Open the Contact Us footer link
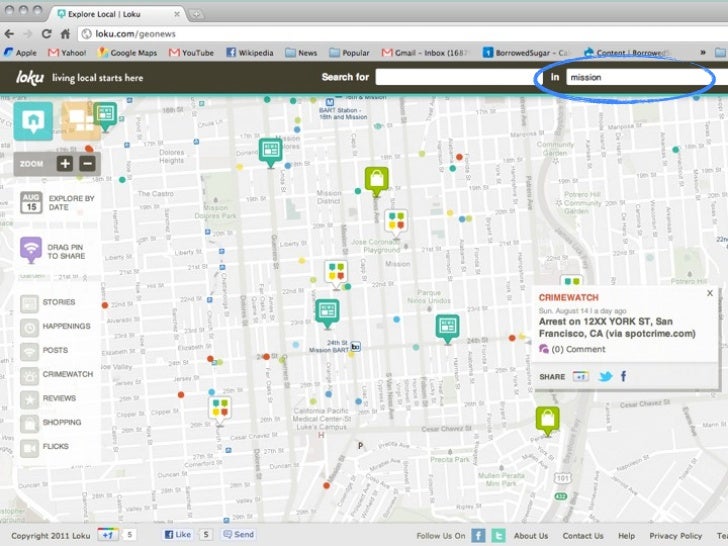The image size is (728, 546). pos(582,536)
